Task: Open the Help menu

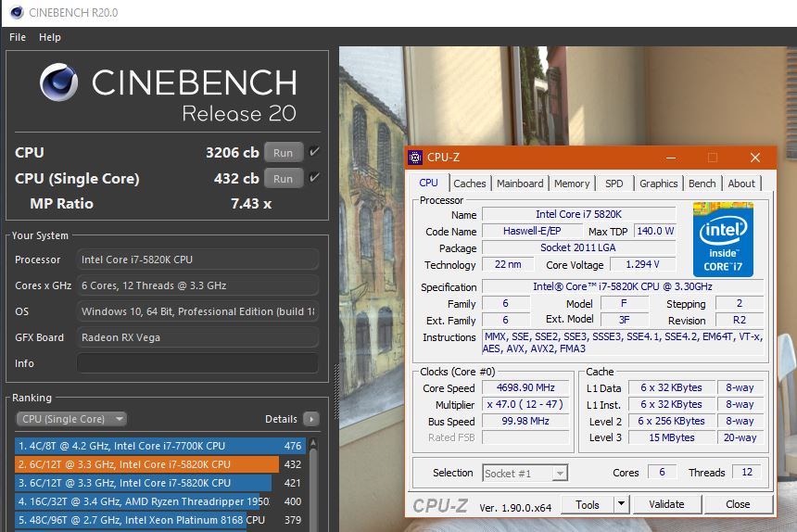Action: pos(50,37)
